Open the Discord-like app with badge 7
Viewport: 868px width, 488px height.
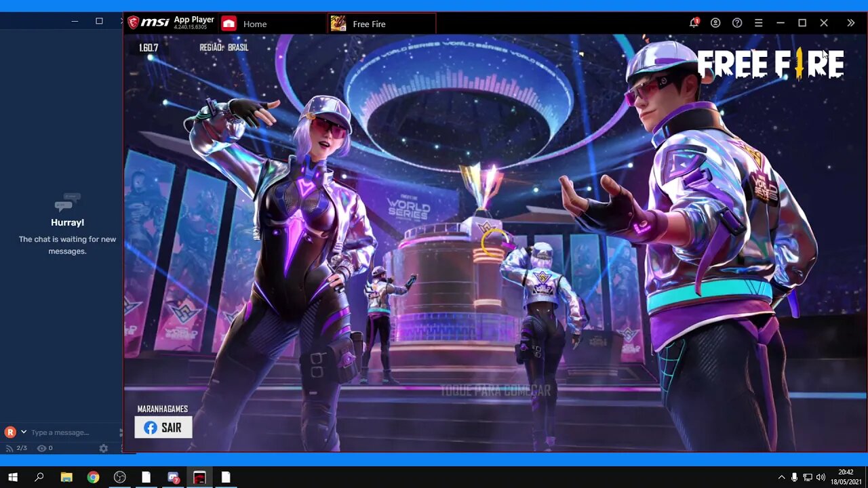pyautogui.click(x=173, y=477)
